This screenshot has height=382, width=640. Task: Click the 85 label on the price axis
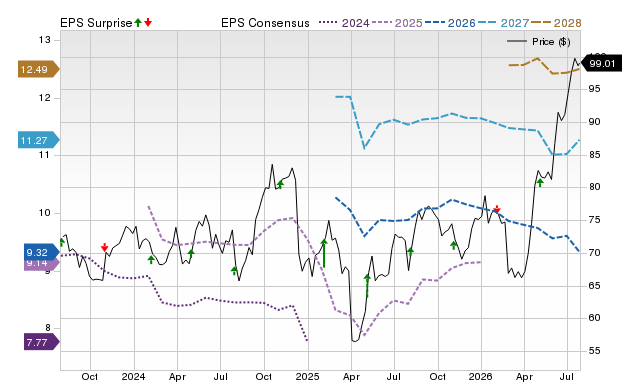click(594, 155)
